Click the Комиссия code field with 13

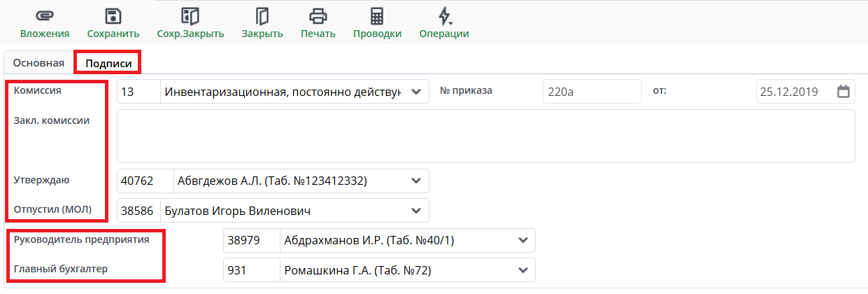[x=138, y=92]
